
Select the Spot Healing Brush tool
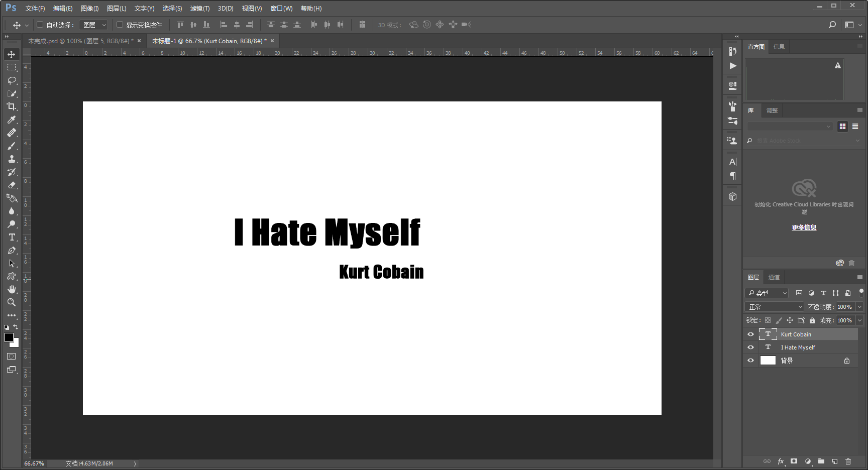coord(12,133)
